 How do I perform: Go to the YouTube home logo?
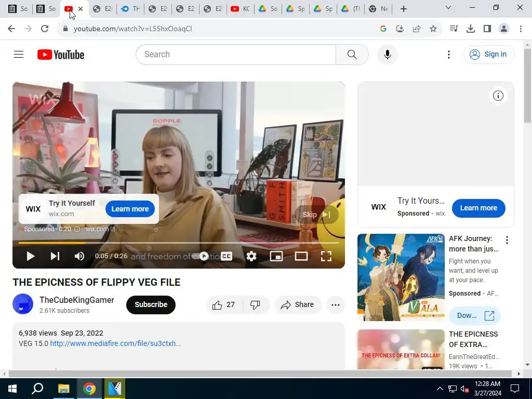(61, 54)
